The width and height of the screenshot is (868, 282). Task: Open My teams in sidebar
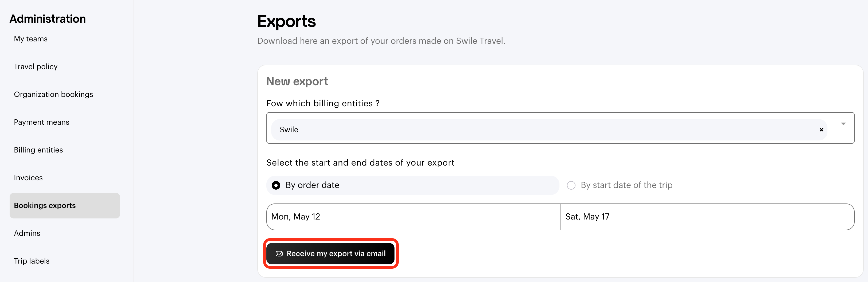tap(31, 39)
